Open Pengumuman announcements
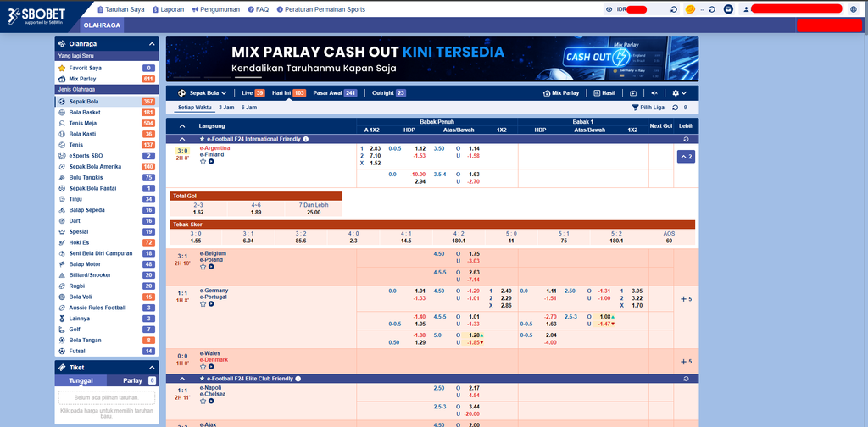Image resolution: width=868 pixels, height=427 pixels. [216, 9]
